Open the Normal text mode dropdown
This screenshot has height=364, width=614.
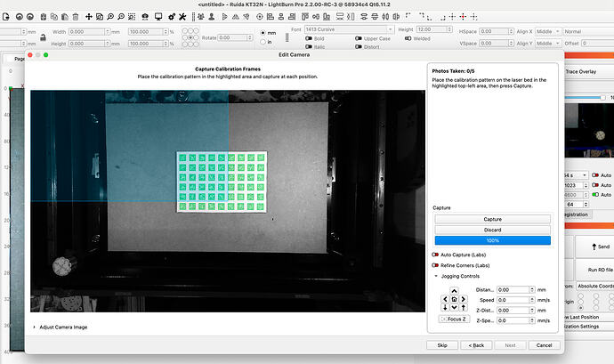(588, 31)
